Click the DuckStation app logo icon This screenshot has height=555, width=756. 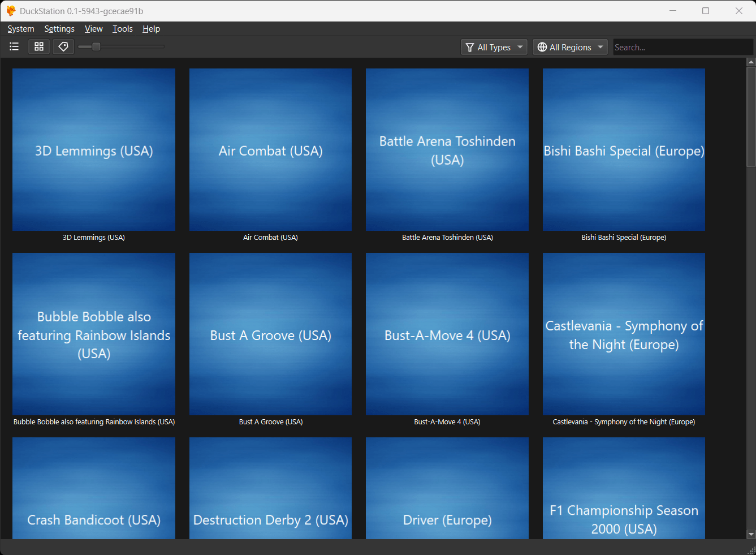click(x=10, y=11)
